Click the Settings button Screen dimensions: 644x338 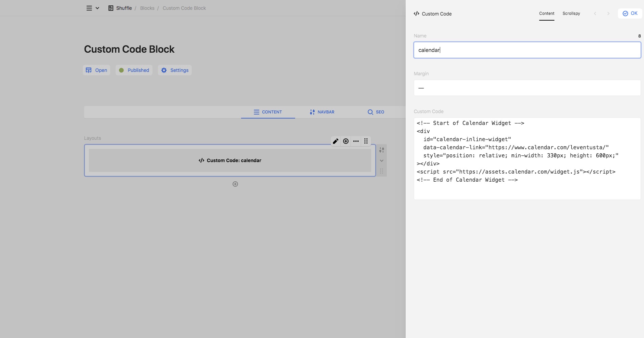175,70
